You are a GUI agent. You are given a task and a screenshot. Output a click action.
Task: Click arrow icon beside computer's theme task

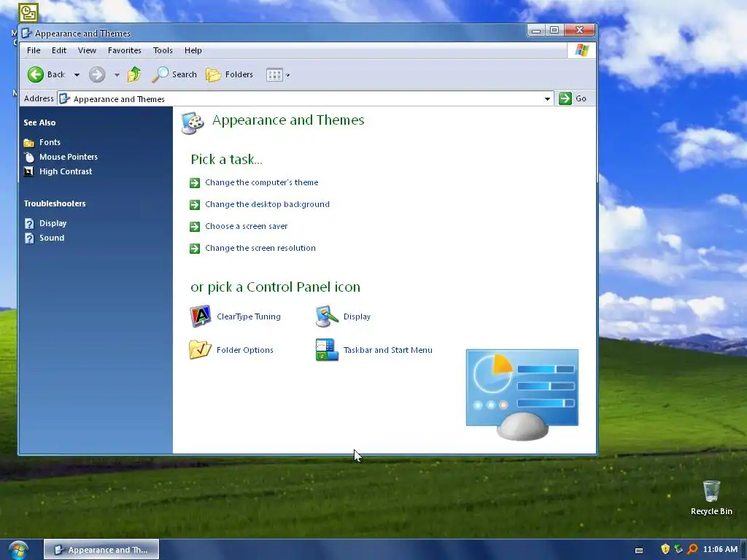(x=195, y=183)
